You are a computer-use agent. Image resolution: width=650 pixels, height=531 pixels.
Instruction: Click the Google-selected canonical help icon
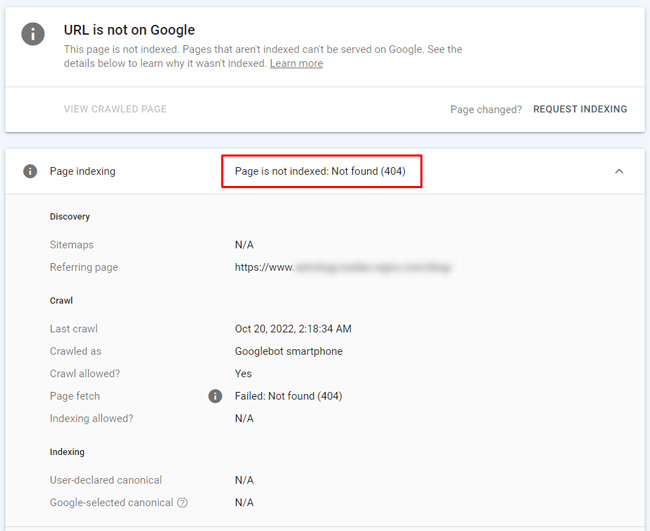pos(183,503)
